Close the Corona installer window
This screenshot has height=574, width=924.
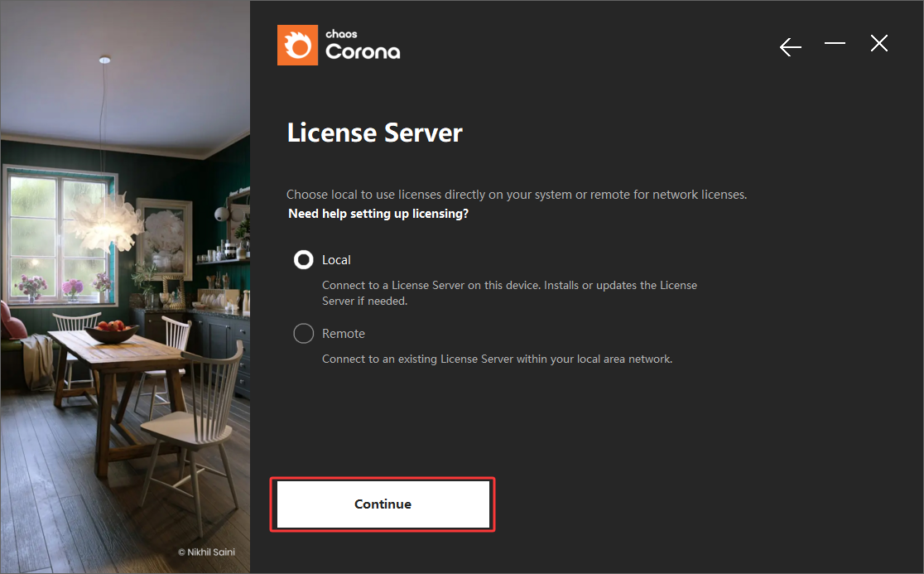click(878, 43)
